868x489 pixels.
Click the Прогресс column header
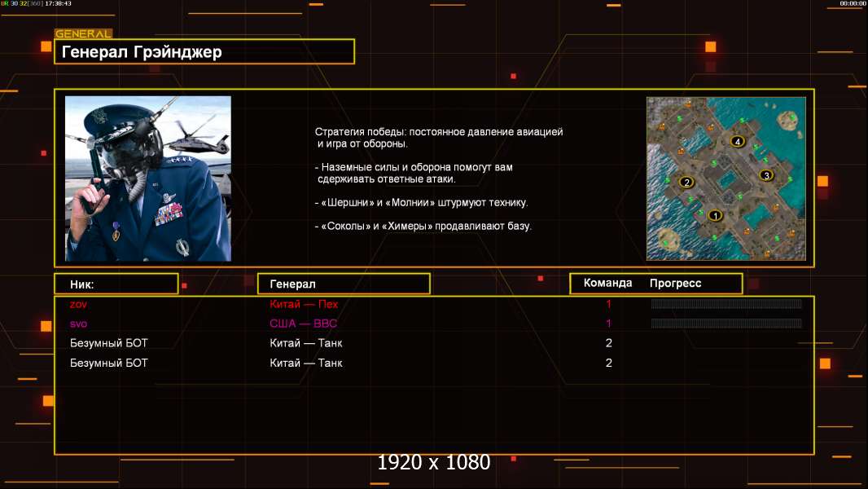click(675, 284)
